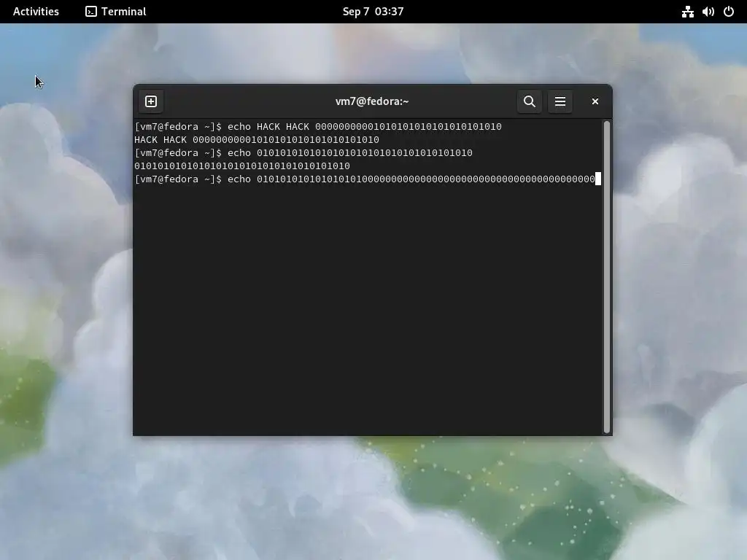Open terminal search with magnifier icon
747x560 pixels.
coord(530,101)
